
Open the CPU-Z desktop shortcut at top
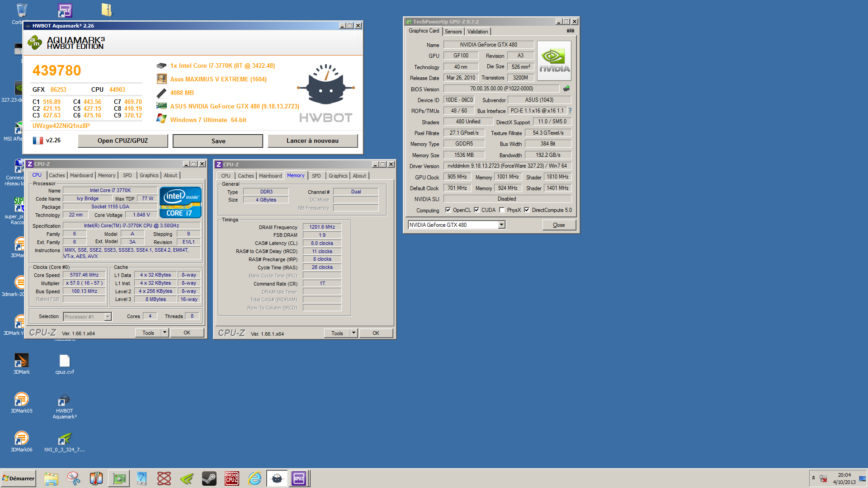[65, 10]
